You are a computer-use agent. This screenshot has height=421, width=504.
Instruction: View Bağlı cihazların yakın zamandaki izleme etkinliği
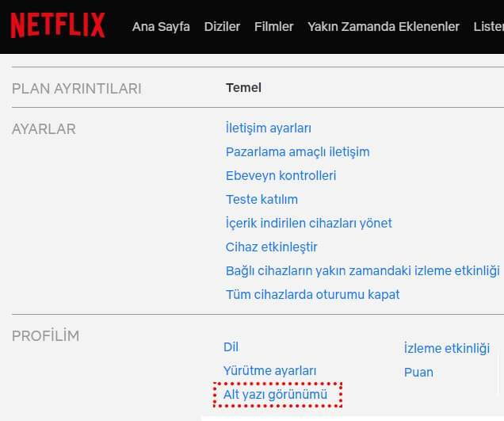coord(362,270)
